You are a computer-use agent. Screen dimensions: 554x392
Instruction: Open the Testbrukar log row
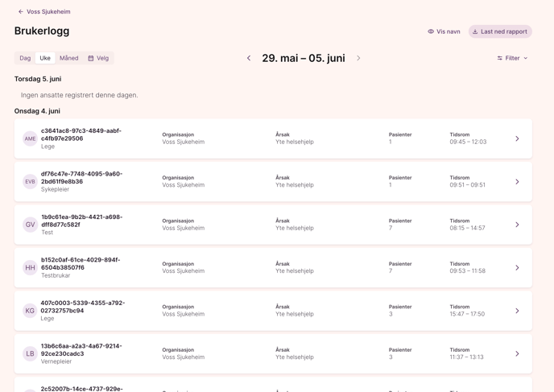click(273, 268)
